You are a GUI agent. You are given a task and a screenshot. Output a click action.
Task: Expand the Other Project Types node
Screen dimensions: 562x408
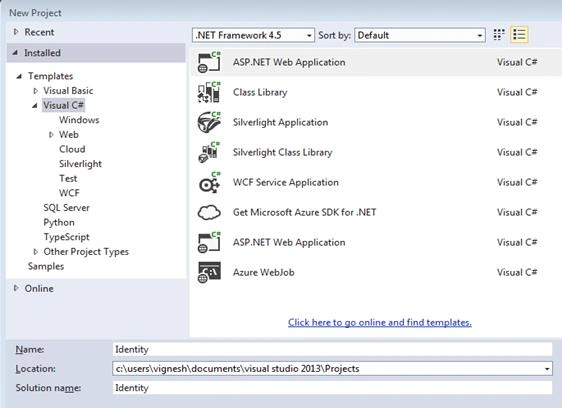[x=35, y=252]
